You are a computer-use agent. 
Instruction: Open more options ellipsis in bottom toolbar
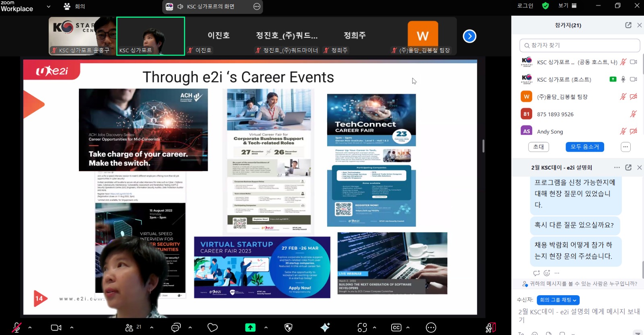[431, 328]
